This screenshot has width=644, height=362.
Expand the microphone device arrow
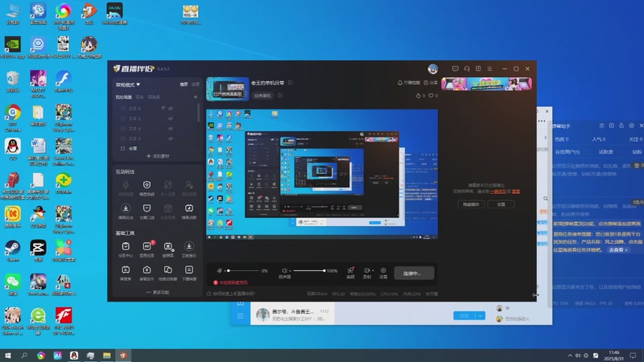pos(225,271)
